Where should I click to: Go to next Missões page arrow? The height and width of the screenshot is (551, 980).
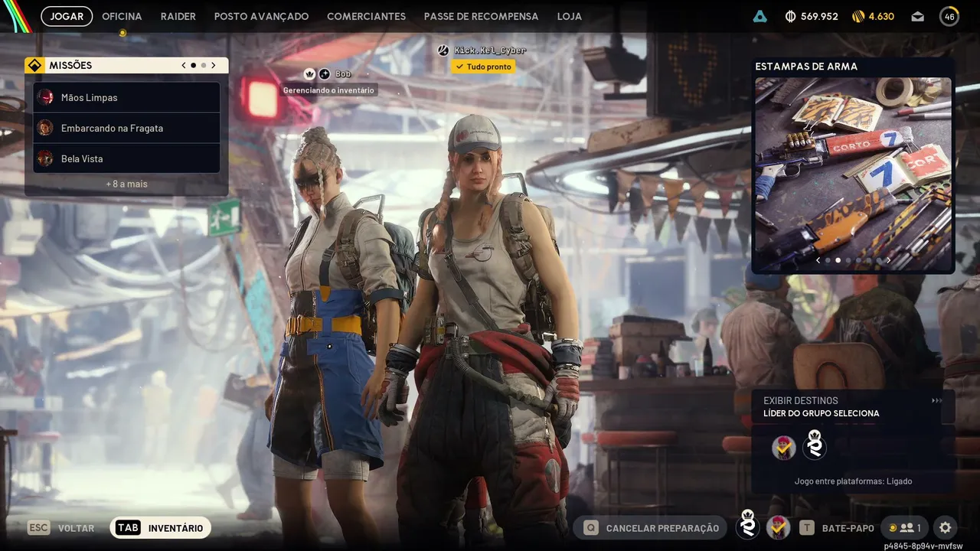(214, 66)
